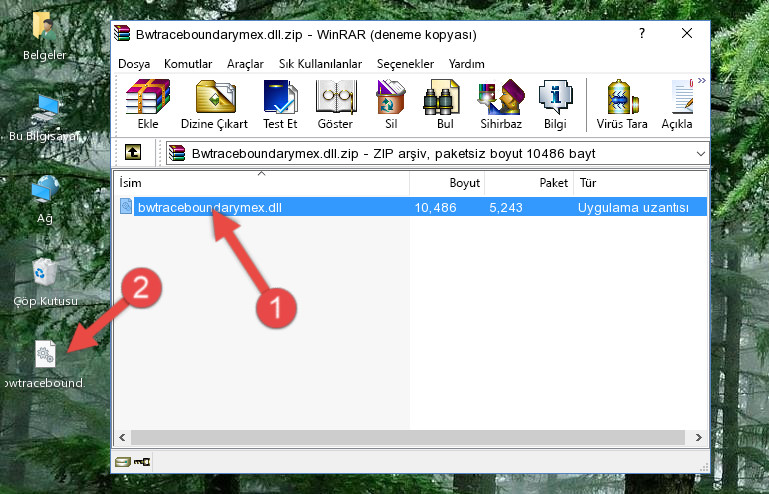The width and height of the screenshot is (769, 494).
Task: Click the key password icon in status bar
Action: (142, 462)
